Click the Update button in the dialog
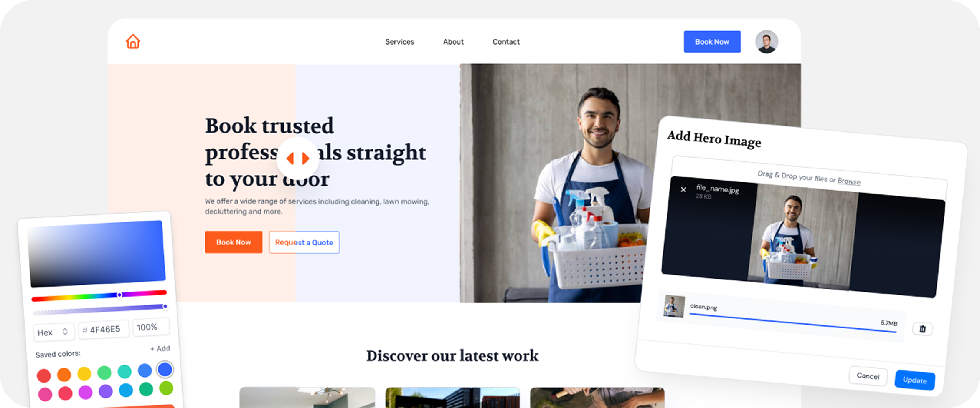Image resolution: width=980 pixels, height=408 pixels. click(x=915, y=380)
